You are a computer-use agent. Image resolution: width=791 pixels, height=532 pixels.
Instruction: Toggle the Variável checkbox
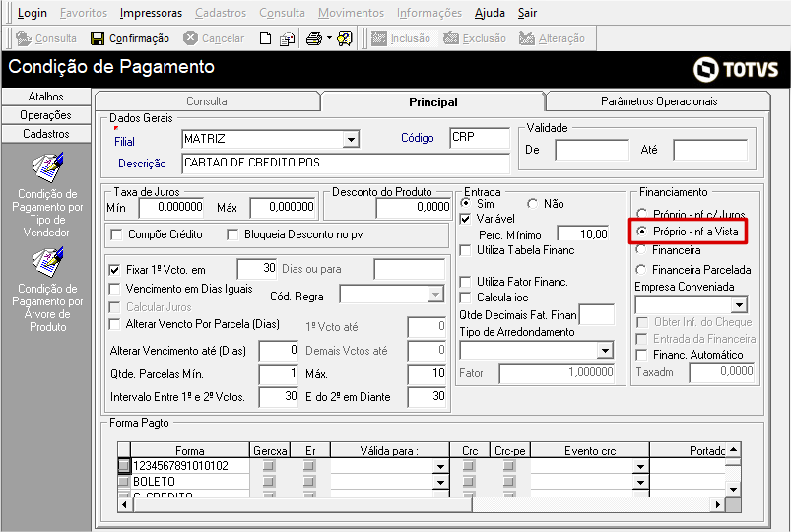[466, 219]
